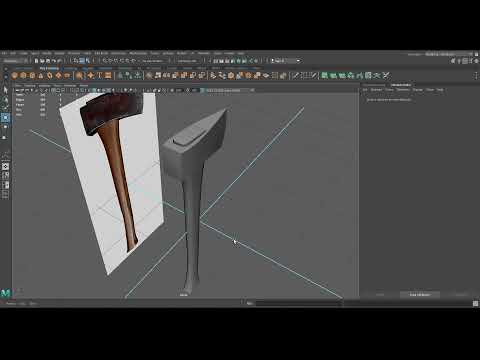
Task: Switch to the highlighted right panel tab
Action: [x=401, y=85]
